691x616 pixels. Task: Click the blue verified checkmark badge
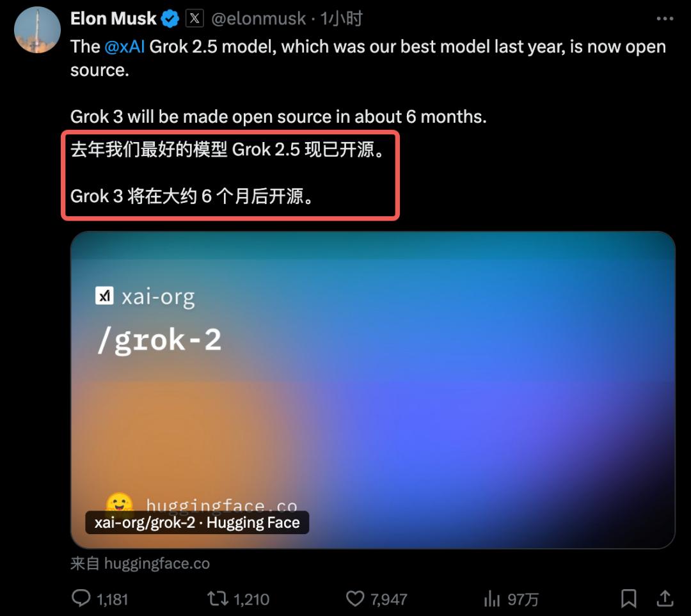click(x=170, y=19)
